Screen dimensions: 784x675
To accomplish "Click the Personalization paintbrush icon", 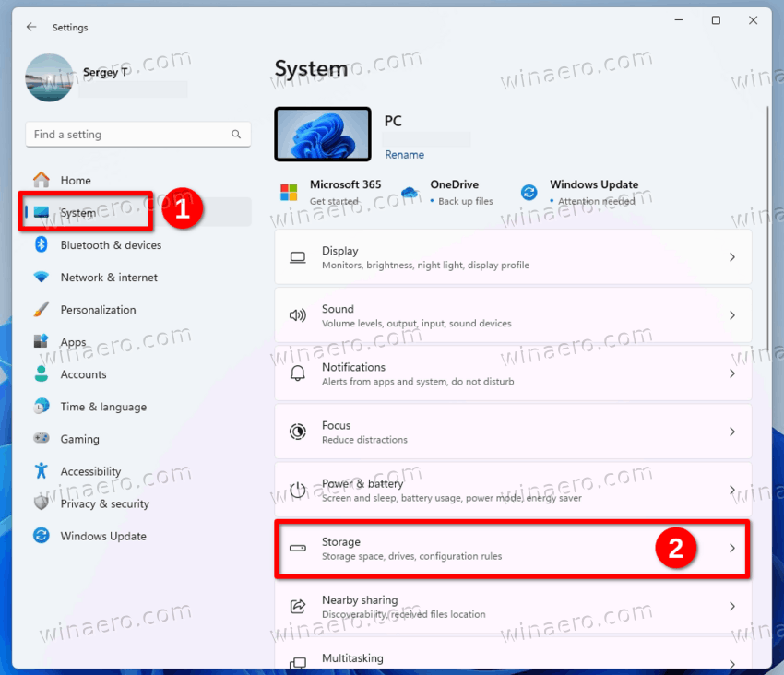I will click(42, 309).
